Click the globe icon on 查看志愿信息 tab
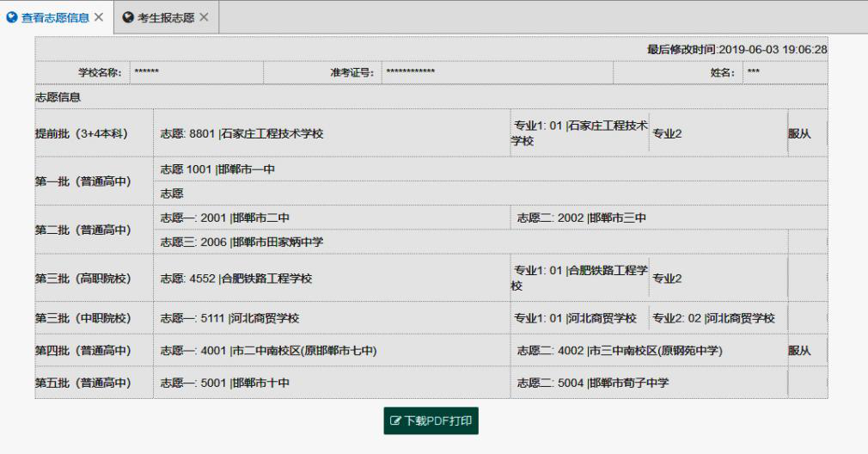 pyautogui.click(x=13, y=18)
